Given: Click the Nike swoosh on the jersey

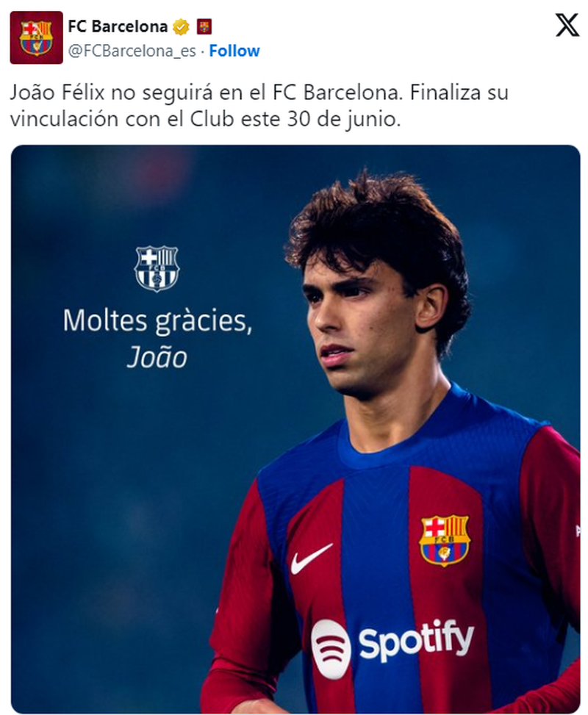Looking at the screenshot, I should pos(311,559).
